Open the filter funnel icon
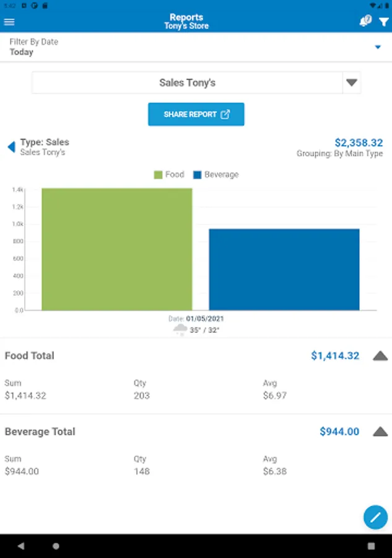 pyautogui.click(x=384, y=22)
